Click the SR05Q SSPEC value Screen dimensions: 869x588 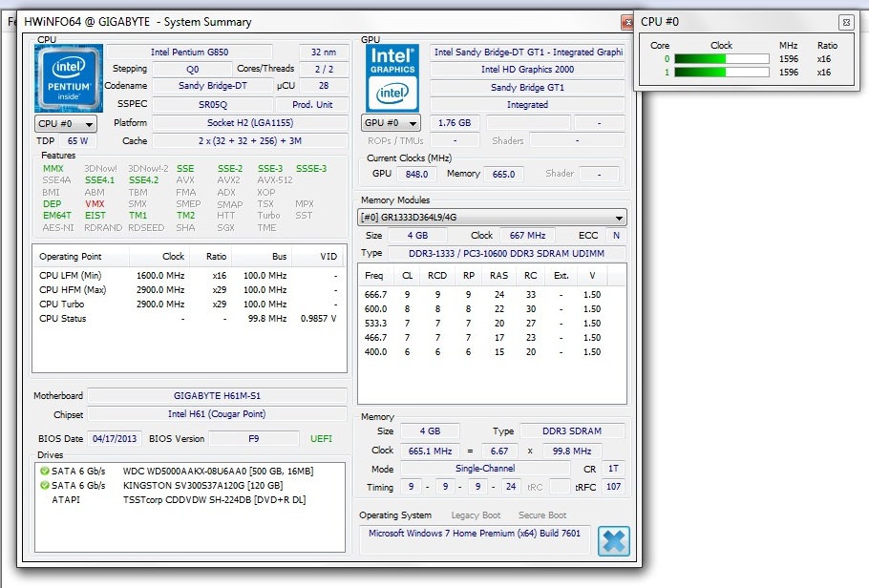click(213, 104)
